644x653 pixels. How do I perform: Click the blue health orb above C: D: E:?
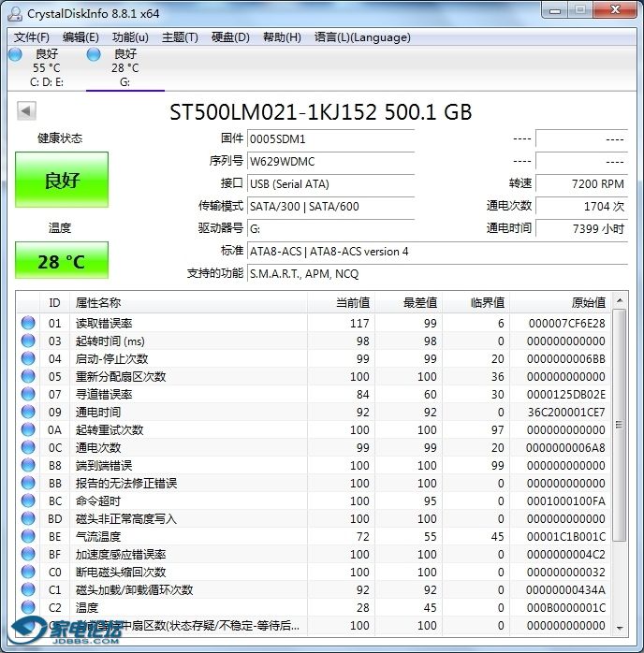click(x=15, y=54)
